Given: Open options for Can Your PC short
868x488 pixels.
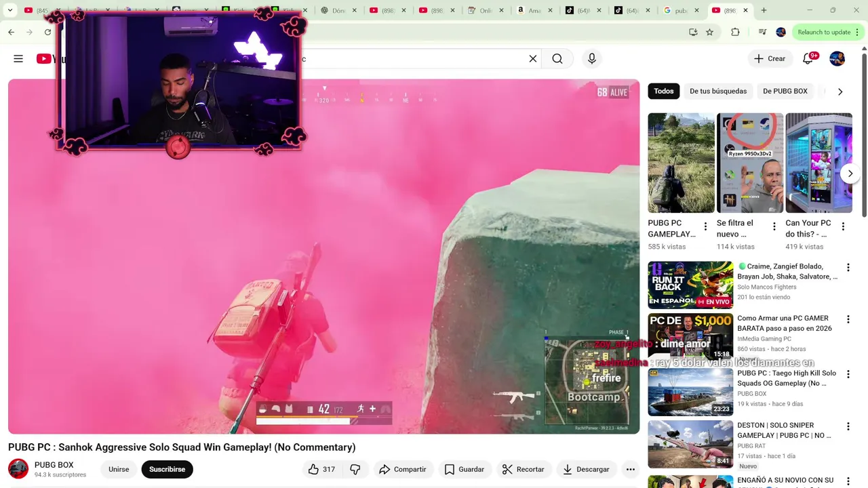Looking at the screenshot, I should 843,226.
